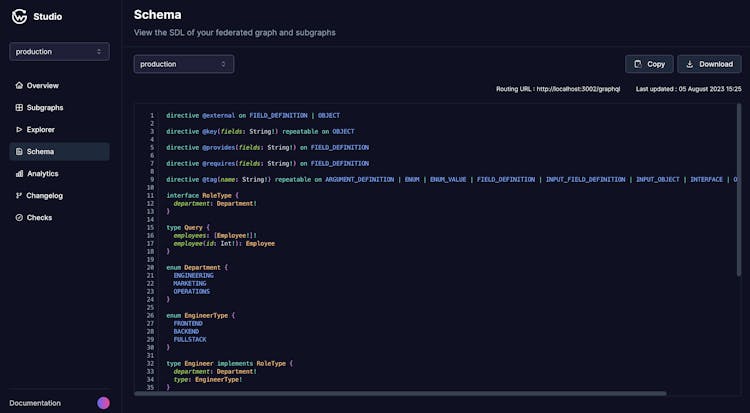Navigate to Subgraphs section
750x413 pixels.
46,108
